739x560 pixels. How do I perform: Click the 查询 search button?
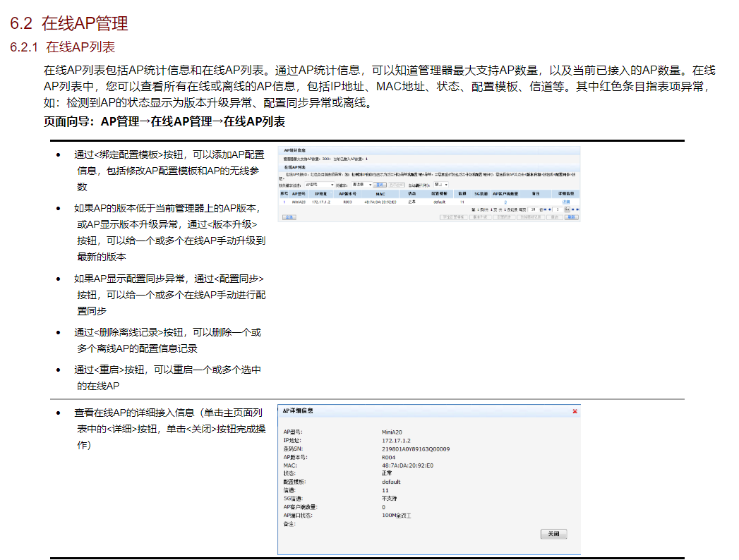point(380,185)
